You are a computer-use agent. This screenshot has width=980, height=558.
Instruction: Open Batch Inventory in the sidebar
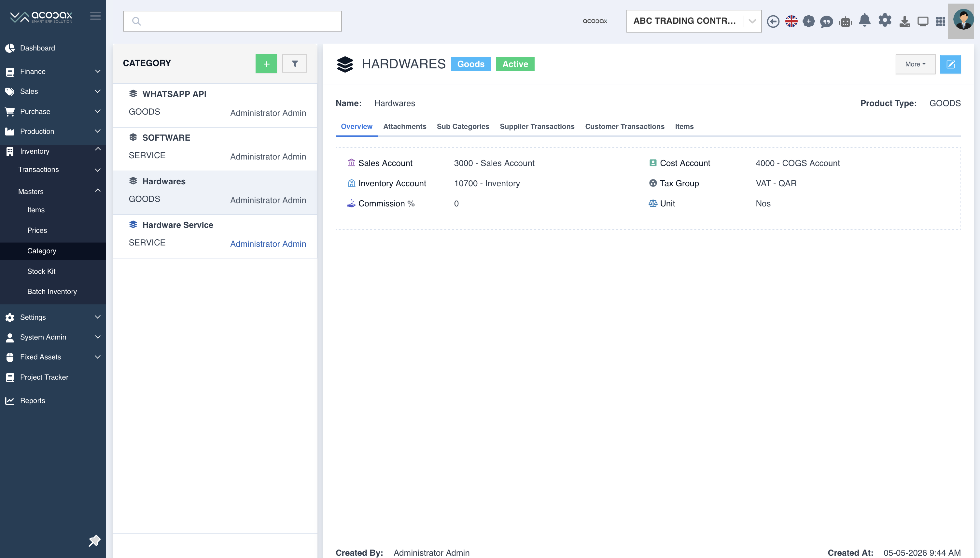pos(52,292)
